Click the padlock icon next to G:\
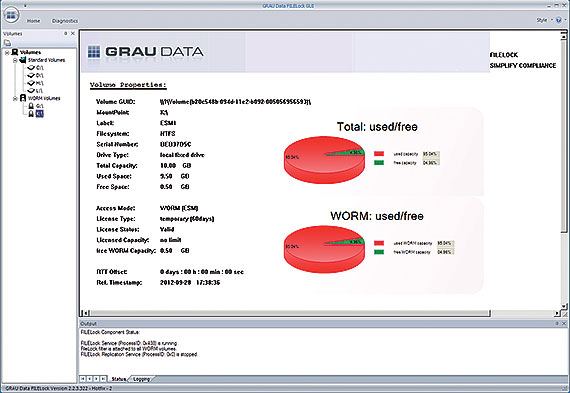The width and height of the screenshot is (570, 393). point(31,106)
